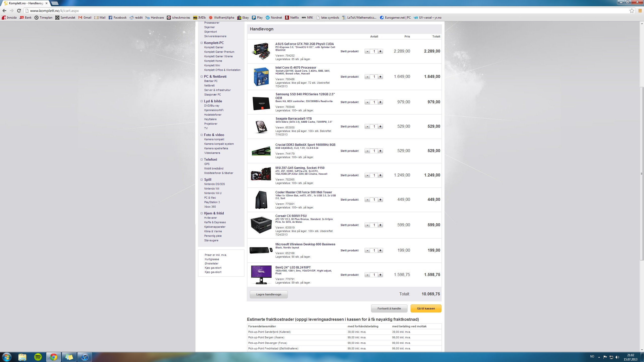Open the Gmail bookmark
644x362 pixels.
coord(85,18)
